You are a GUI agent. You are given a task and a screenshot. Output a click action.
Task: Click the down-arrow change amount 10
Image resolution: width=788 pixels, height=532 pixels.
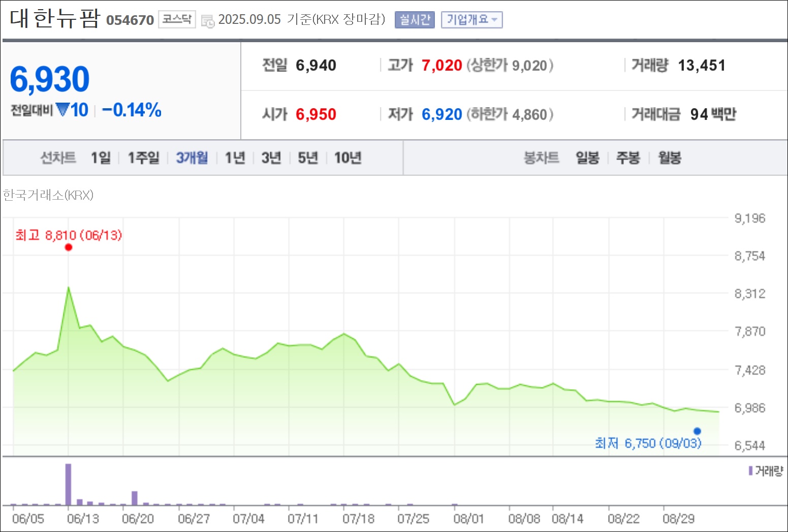point(73,110)
